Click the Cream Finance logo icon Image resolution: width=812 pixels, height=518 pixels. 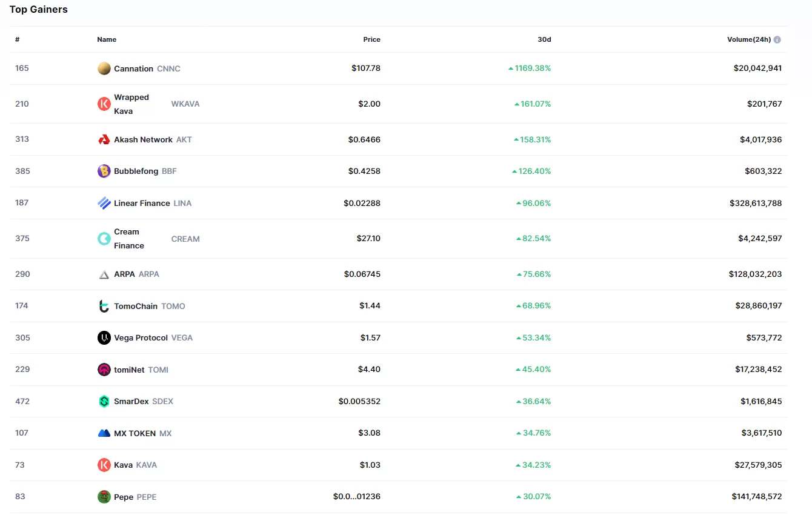click(104, 239)
